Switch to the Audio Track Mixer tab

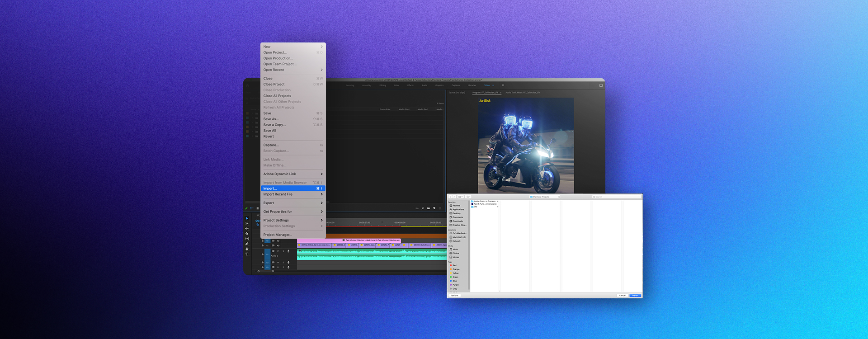coord(522,93)
